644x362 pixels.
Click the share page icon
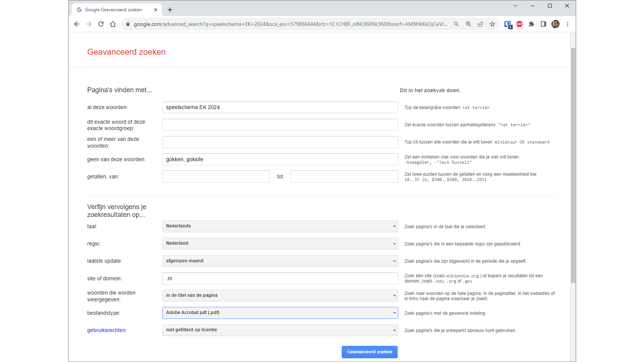tap(480, 24)
